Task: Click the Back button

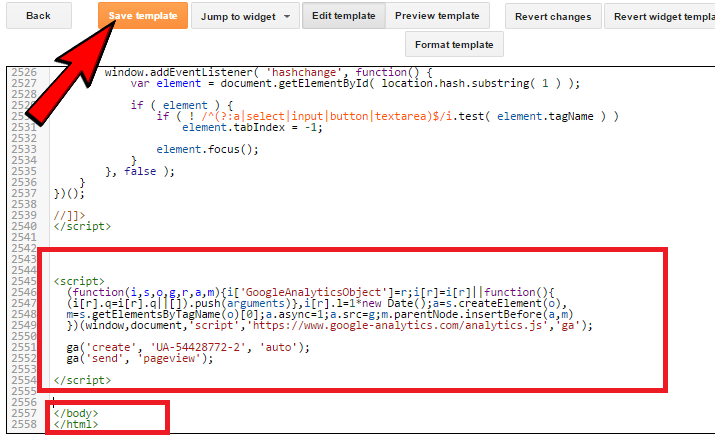Action: [x=39, y=16]
